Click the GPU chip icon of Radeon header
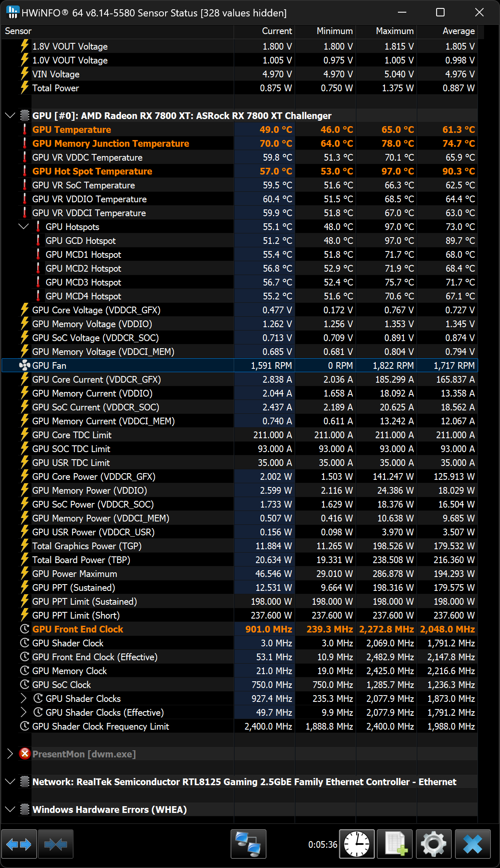Image resolution: width=500 pixels, height=868 pixels. point(25,115)
